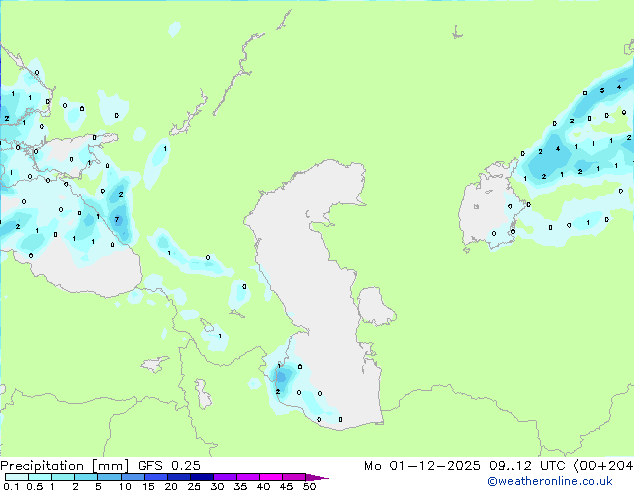Click the 20–25 mm legend swatch
634x490 pixels.
coord(178,477)
